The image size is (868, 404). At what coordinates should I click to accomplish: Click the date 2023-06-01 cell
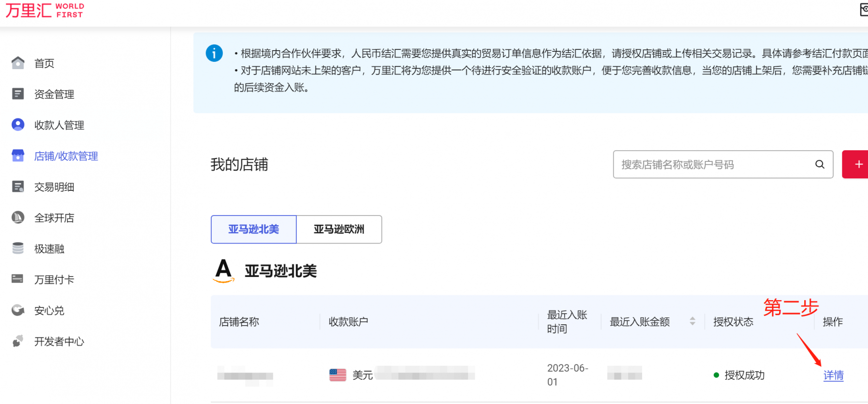click(568, 375)
